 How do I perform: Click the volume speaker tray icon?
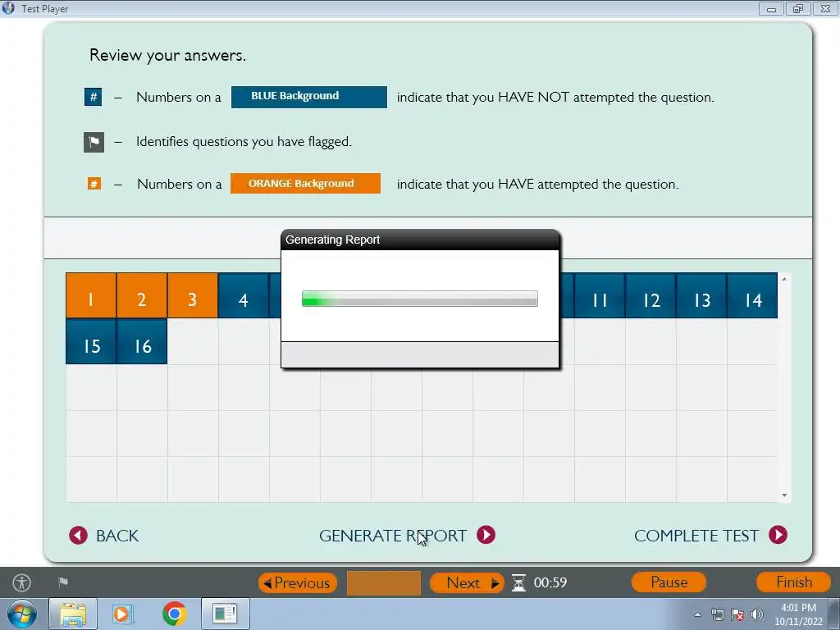pos(756,614)
